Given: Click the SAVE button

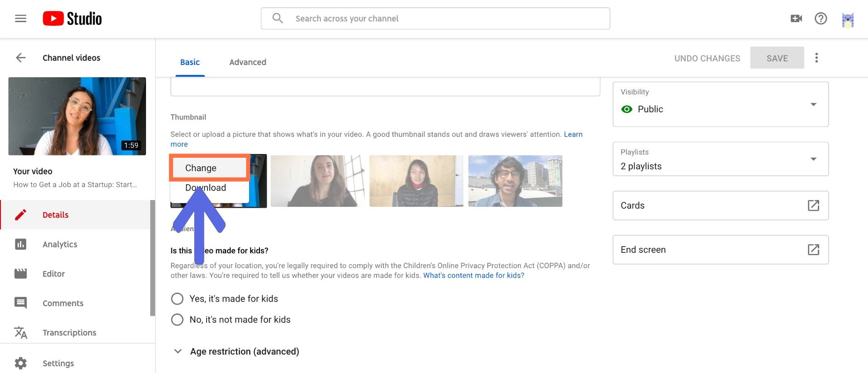Looking at the screenshot, I should 777,58.
